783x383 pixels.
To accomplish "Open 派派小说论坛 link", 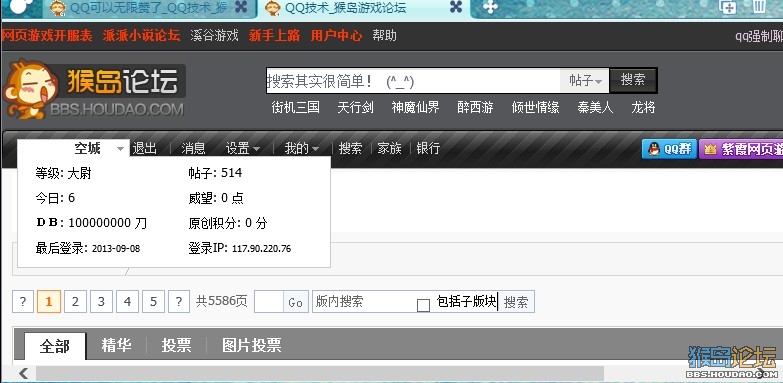I will pyautogui.click(x=141, y=35).
